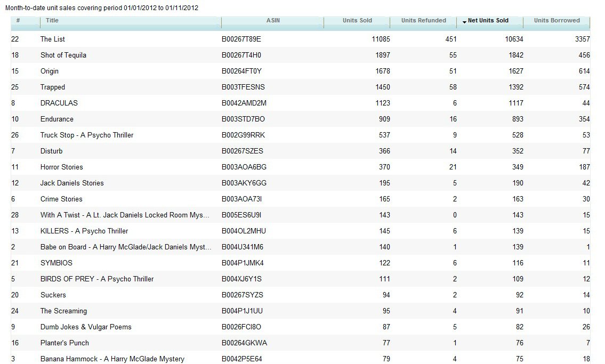This screenshot has height=364, width=605.
Task: Select net units sold value 893
Action: pos(518,119)
